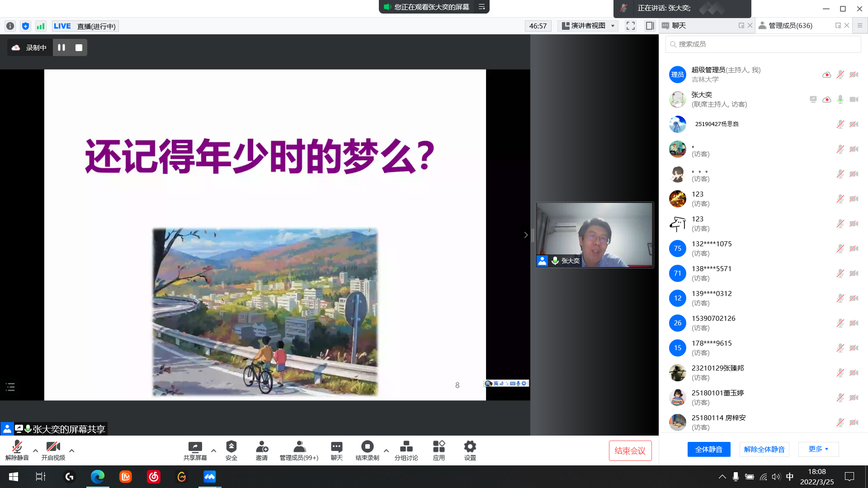Viewport: 868px width, 488px height.
Task: Click the taskbar volume icon
Action: click(x=776, y=477)
